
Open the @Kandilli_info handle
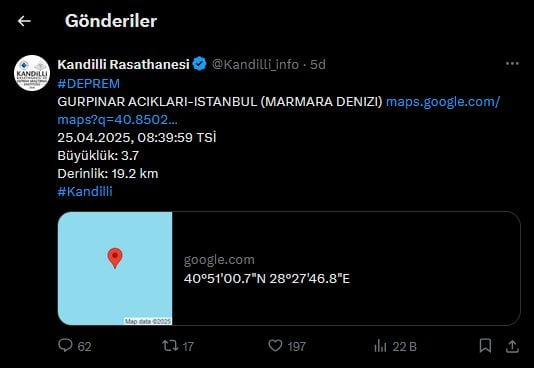pyautogui.click(x=255, y=64)
